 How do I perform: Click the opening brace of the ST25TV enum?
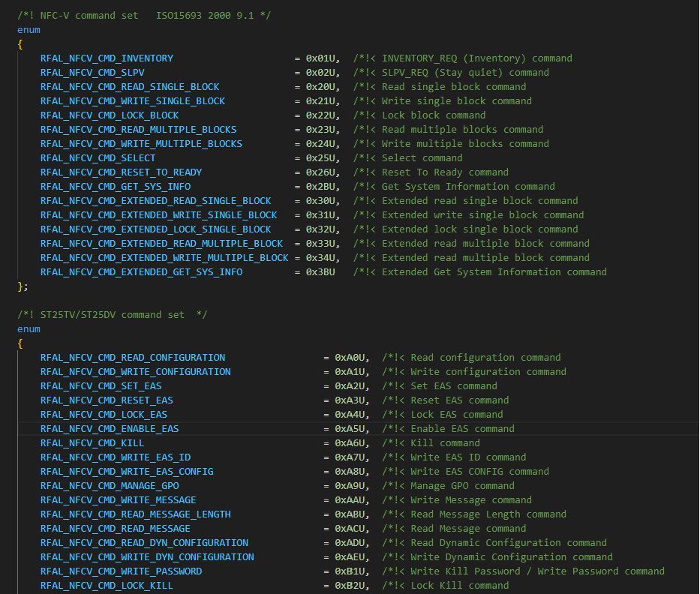pyautogui.click(x=21, y=343)
